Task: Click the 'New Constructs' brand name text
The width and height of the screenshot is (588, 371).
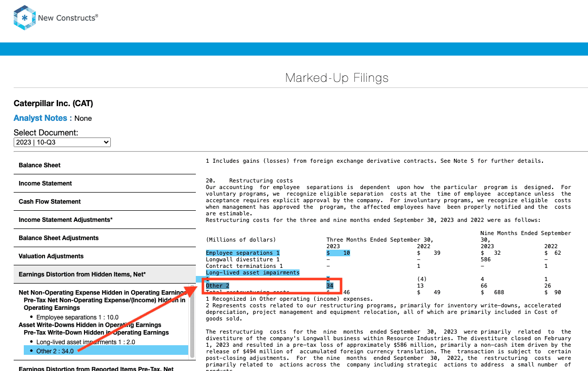Action: tap(68, 18)
